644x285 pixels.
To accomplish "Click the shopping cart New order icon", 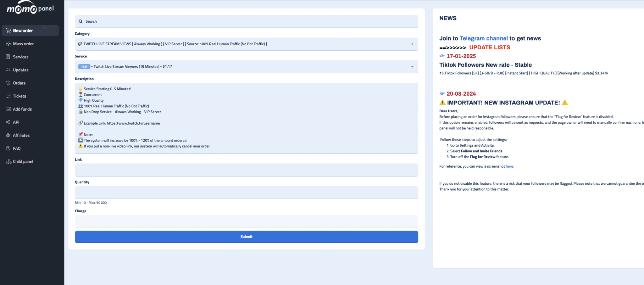I will point(8,31).
